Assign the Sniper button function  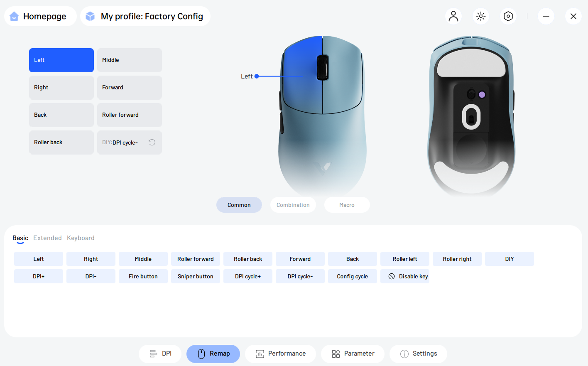(196, 276)
